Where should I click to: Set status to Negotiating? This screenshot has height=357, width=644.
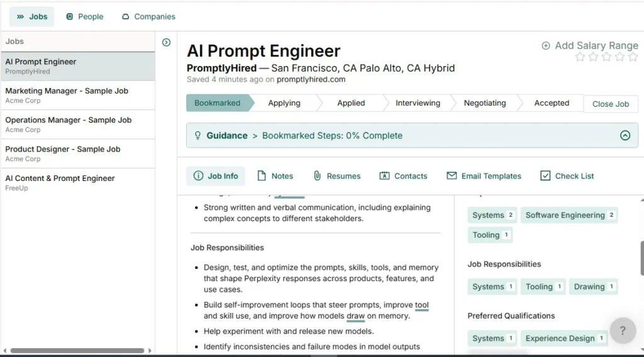485,103
